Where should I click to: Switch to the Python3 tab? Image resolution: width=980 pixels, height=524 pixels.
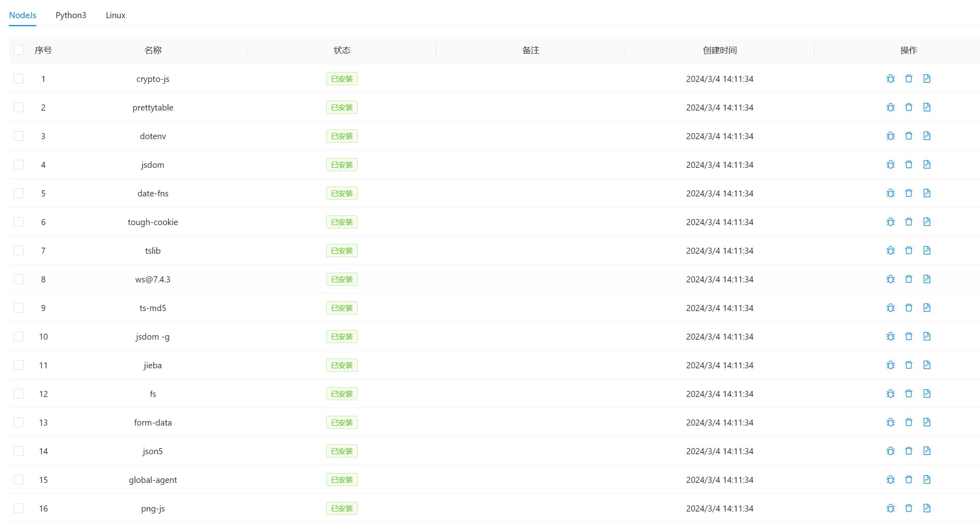[71, 15]
